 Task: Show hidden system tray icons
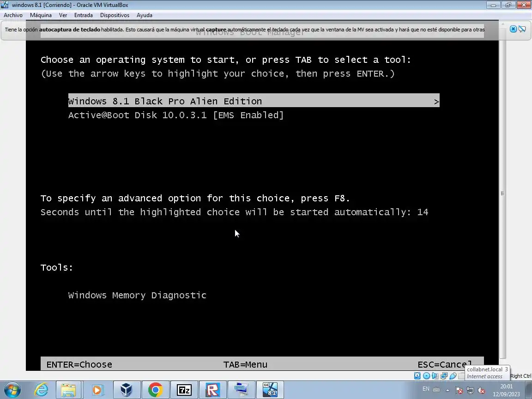(448, 390)
